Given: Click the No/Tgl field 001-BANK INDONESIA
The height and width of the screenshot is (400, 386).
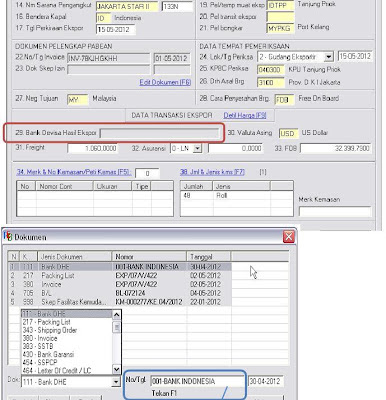Looking at the screenshot, I should click(197, 381).
